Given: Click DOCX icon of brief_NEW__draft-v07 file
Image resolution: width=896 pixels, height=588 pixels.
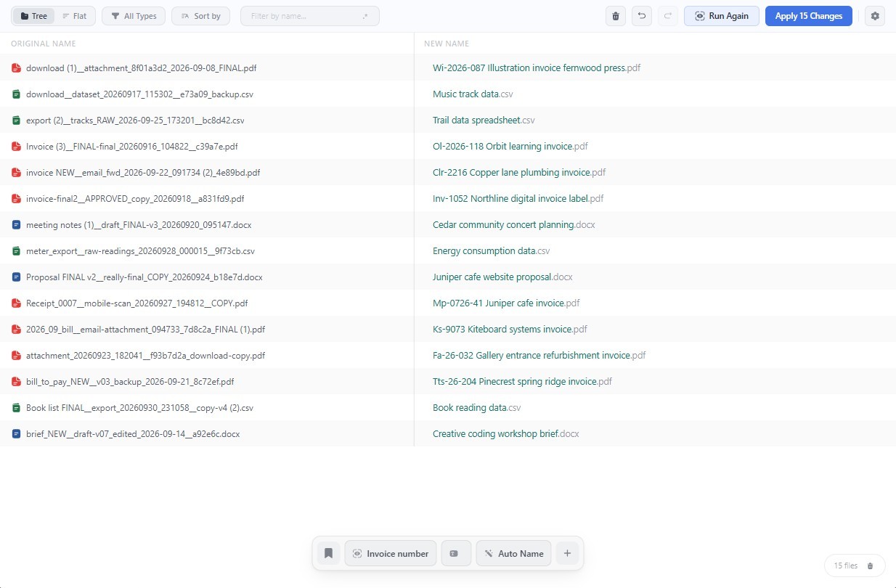Looking at the screenshot, I should pos(16,434).
